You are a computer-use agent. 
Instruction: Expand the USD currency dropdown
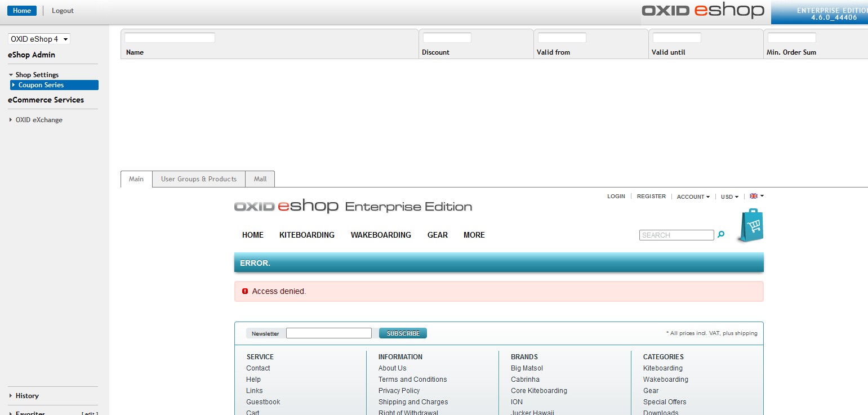click(729, 197)
